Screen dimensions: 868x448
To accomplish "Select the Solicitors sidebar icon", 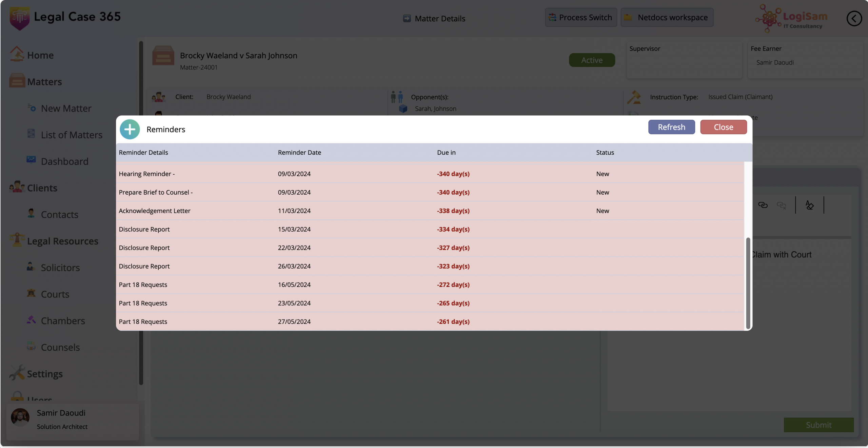I will (x=31, y=267).
